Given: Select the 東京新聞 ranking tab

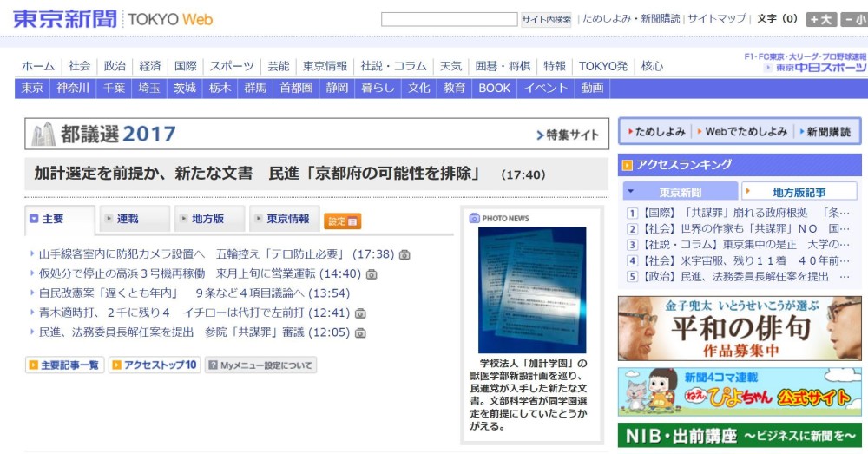Looking at the screenshot, I should [x=680, y=192].
